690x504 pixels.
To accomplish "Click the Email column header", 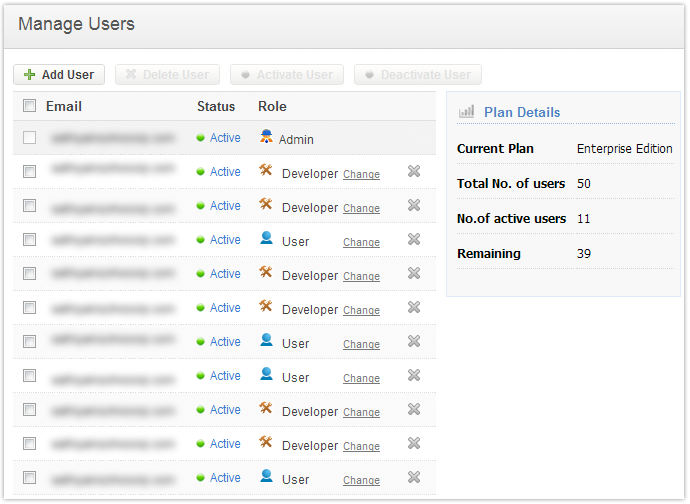I will tap(64, 106).
